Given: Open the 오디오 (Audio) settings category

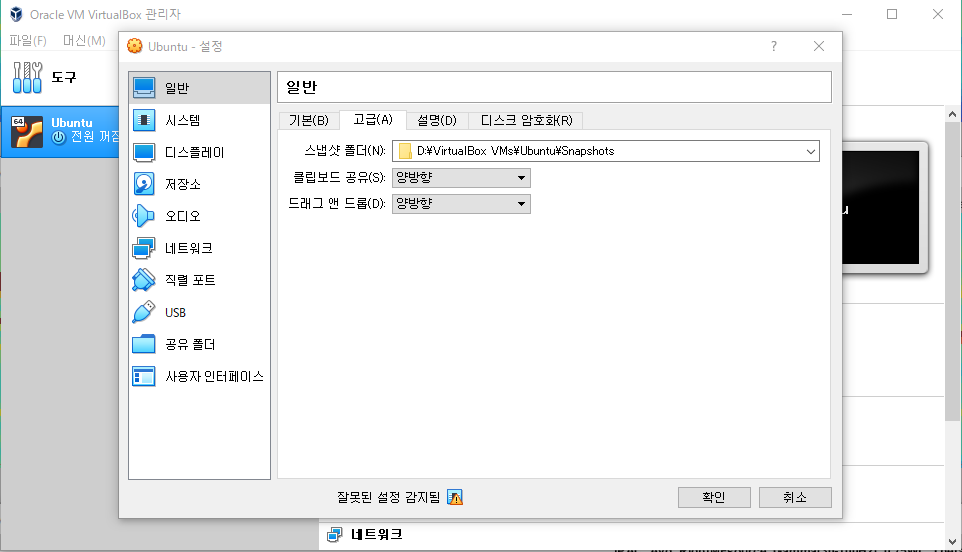Looking at the screenshot, I should [x=199, y=216].
